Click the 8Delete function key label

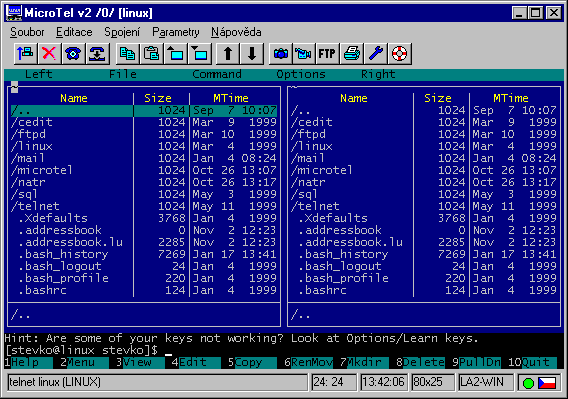pos(420,362)
